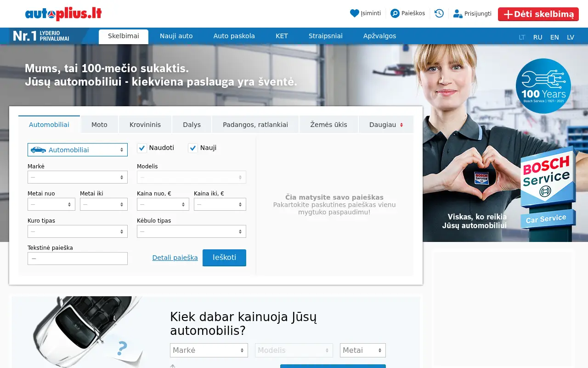The width and height of the screenshot is (588, 368).
Task: Click the Bosch 100 Years badge
Action: pyautogui.click(x=543, y=86)
